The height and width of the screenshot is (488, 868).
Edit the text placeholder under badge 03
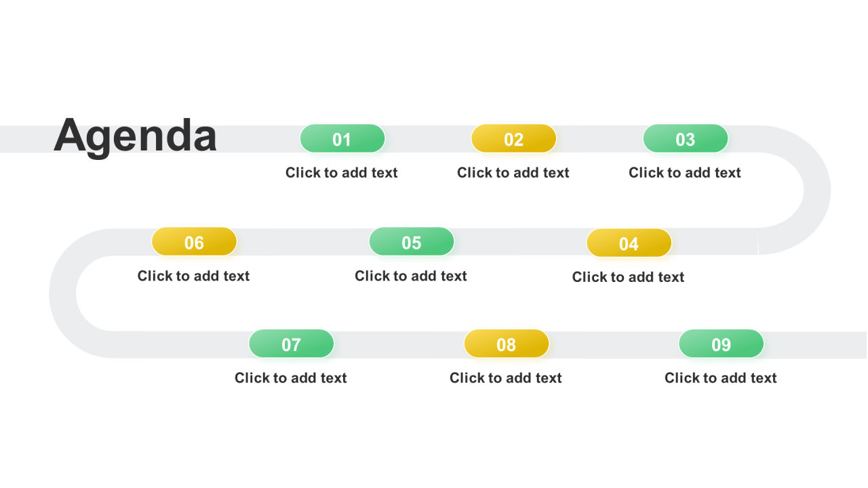click(x=685, y=173)
